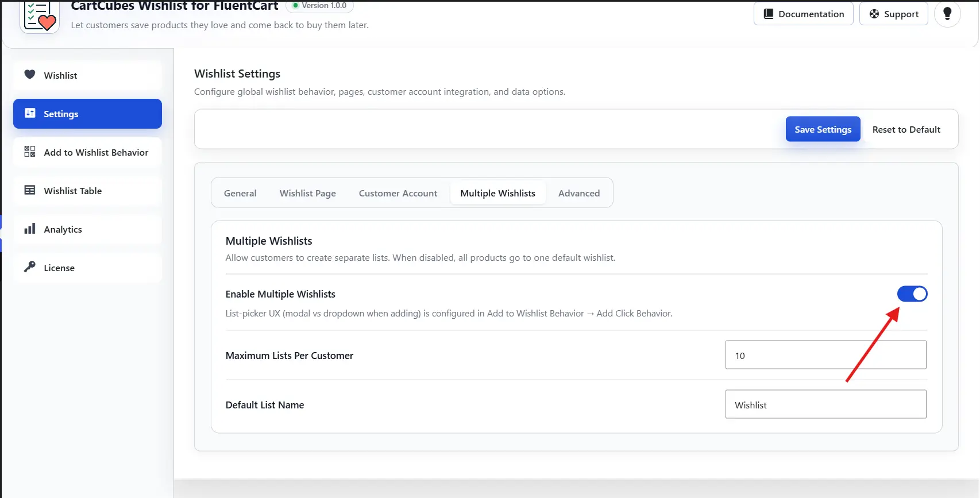Image resolution: width=980 pixels, height=498 pixels.
Task: Go to Add to Wishlist Behavior
Action: pos(87,152)
